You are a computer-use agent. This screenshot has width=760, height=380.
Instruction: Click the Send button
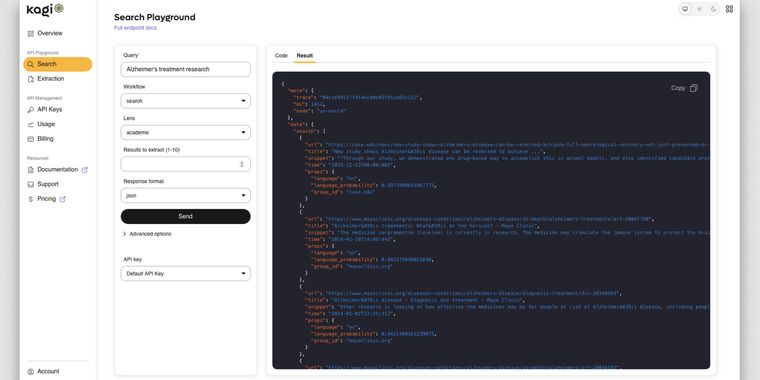[x=186, y=217]
